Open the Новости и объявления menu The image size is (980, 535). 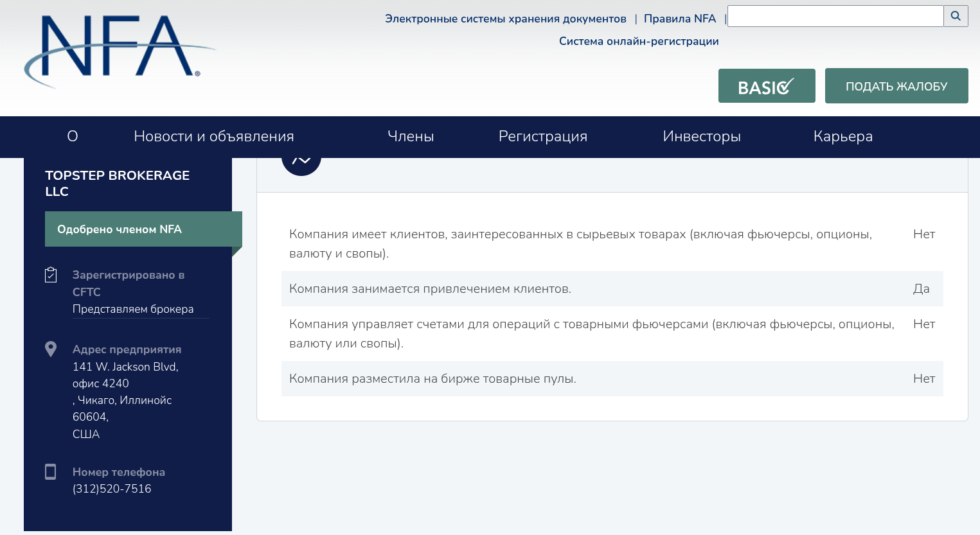213,136
